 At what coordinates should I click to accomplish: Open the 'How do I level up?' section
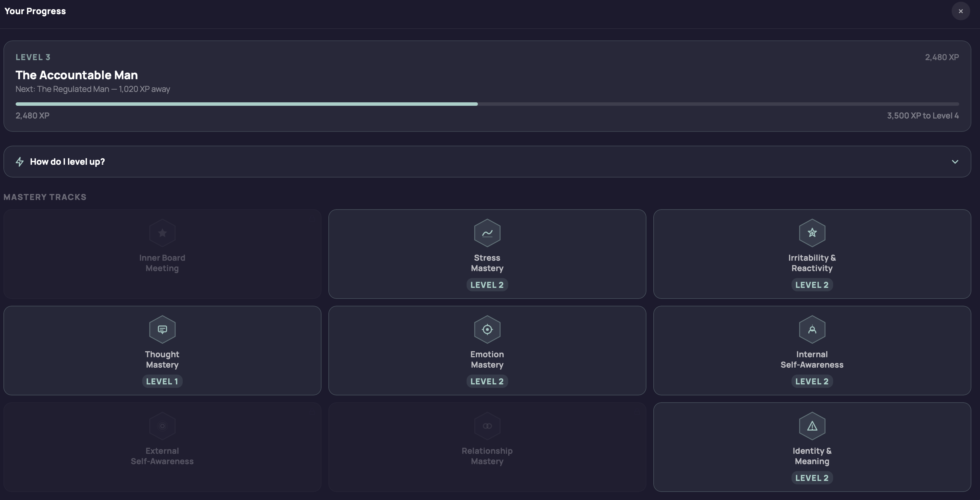(x=487, y=162)
